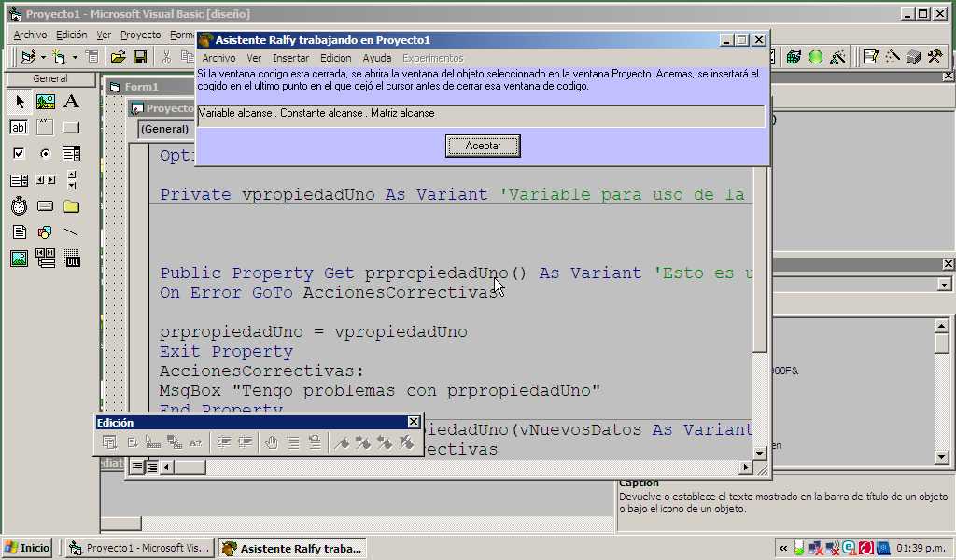Select the VScrollBar control tool
Image resolution: width=956 pixels, height=560 pixels.
point(71,180)
